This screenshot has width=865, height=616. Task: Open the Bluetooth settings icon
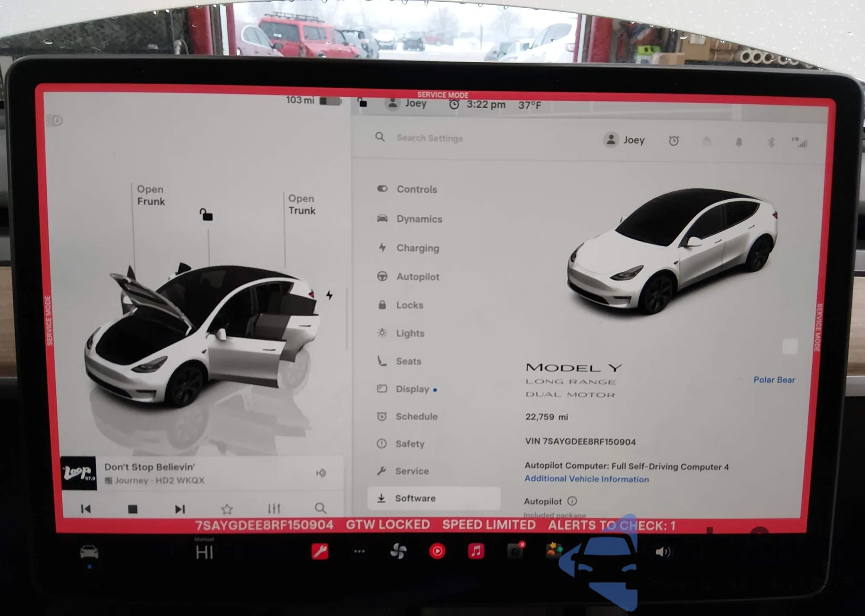771,142
